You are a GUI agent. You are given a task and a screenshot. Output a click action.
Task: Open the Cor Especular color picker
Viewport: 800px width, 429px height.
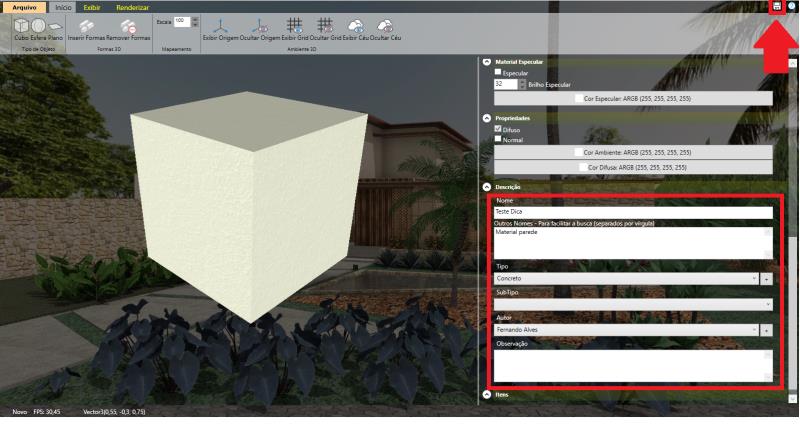[x=634, y=99]
